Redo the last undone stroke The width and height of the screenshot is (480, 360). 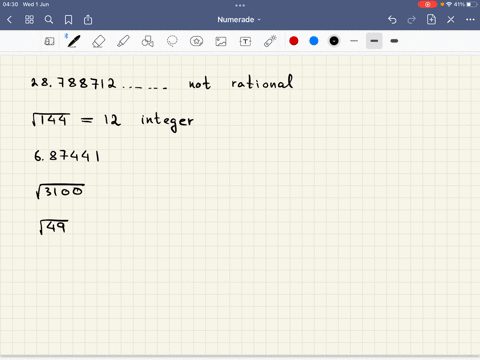point(412,20)
